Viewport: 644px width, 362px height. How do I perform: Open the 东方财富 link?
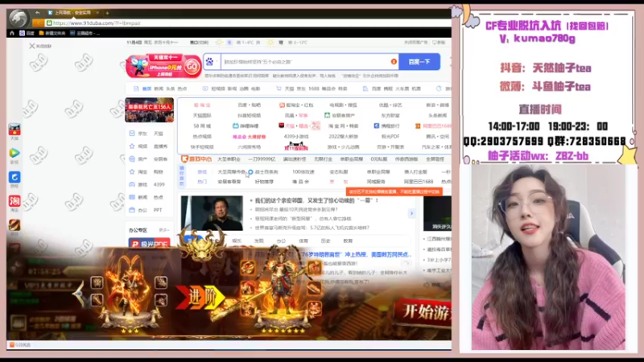pyautogui.click(x=390, y=115)
